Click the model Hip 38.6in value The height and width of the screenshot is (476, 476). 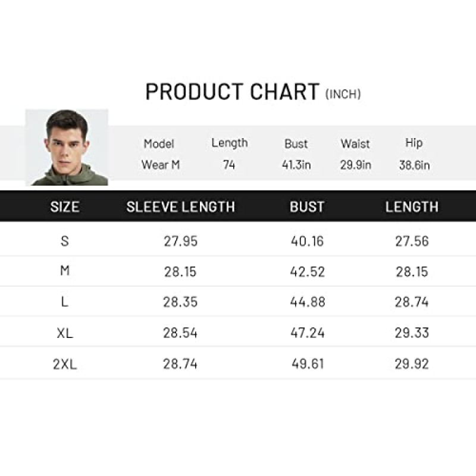414,165
